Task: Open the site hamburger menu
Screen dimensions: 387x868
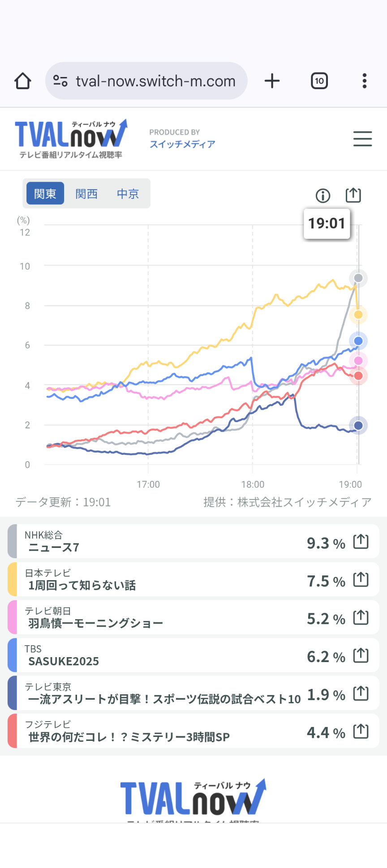Action: click(362, 139)
